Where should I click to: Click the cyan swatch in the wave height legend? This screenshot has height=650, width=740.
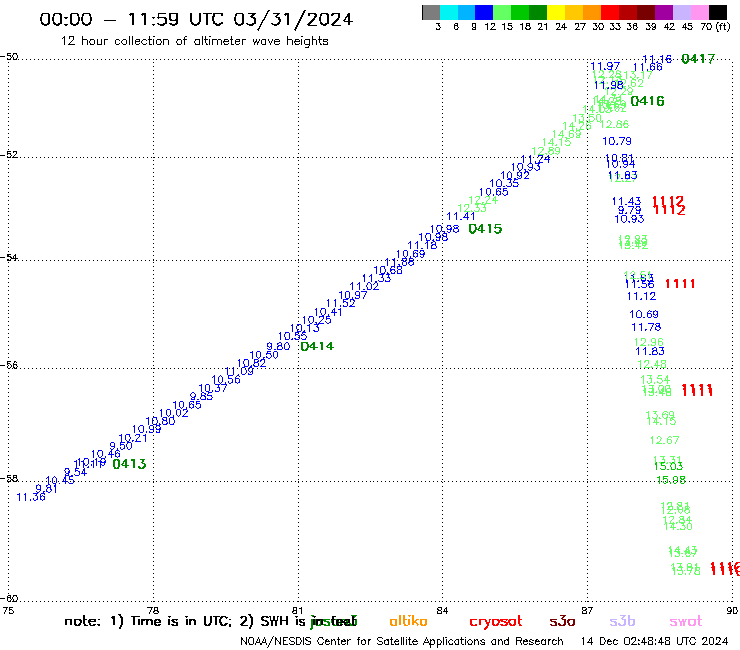coord(449,12)
